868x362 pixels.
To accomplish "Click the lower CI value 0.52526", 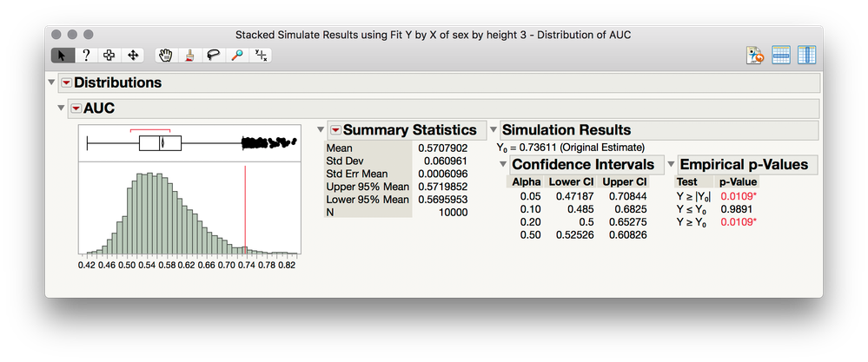I will pyautogui.click(x=574, y=235).
